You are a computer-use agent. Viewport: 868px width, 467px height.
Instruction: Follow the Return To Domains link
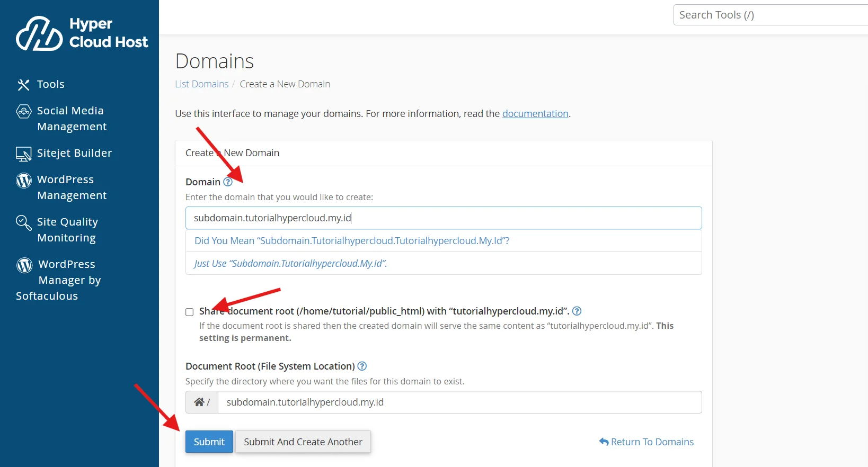click(646, 442)
